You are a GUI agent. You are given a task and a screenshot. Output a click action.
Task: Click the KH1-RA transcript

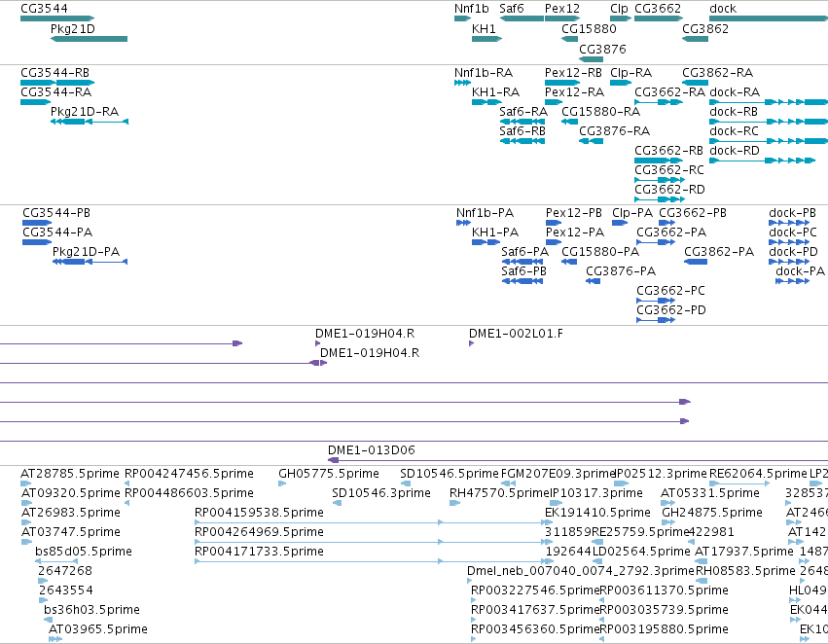[x=486, y=102]
